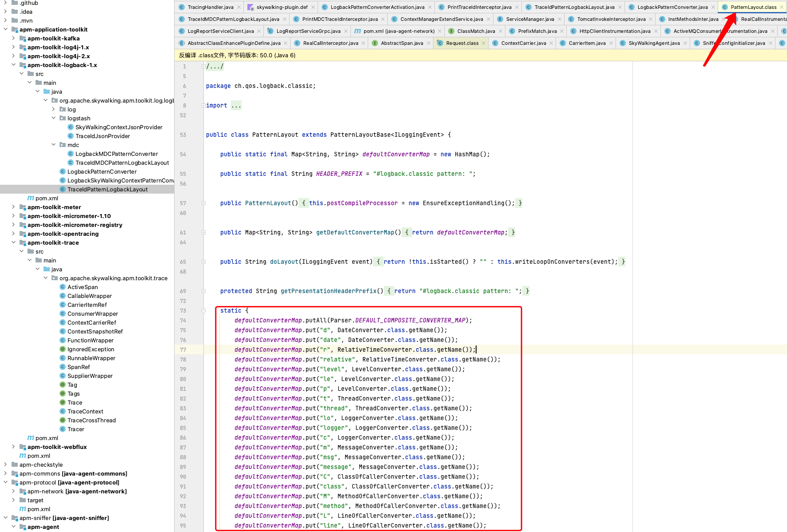Collapse the apm-toolkit-logback-1.x module
787x532 pixels.
point(13,65)
